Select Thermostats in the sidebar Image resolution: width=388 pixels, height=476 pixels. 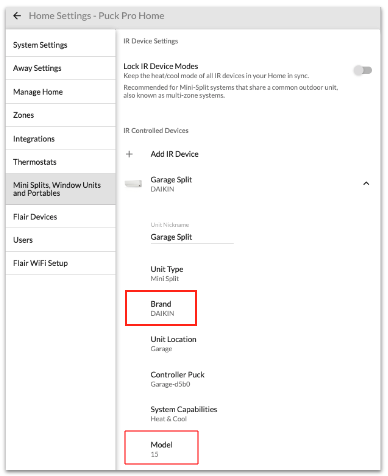click(x=61, y=162)
